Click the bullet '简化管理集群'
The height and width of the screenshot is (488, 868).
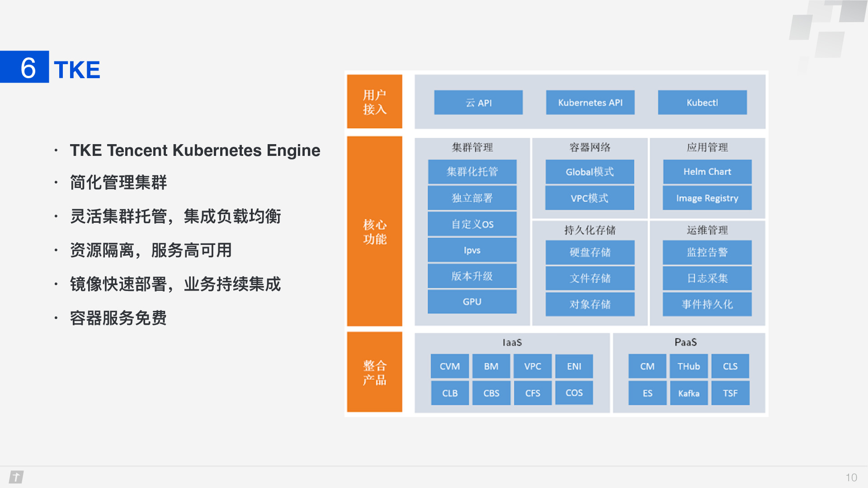(118, 183)
